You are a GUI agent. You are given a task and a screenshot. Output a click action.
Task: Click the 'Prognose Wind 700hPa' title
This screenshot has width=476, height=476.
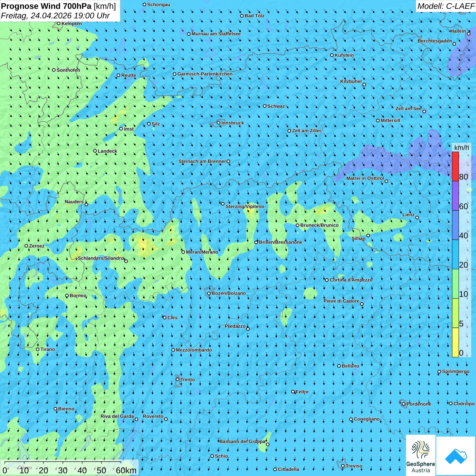46,6
